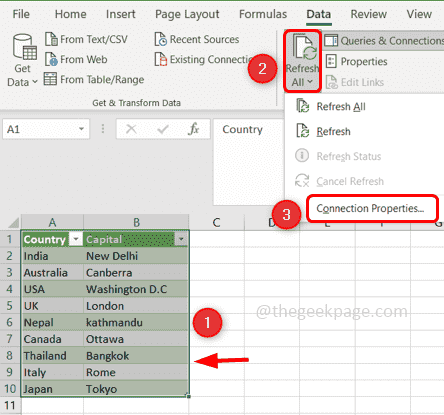Open the Capital column filter dropdown
Screen dimensions: 444x415
[181, 239]
